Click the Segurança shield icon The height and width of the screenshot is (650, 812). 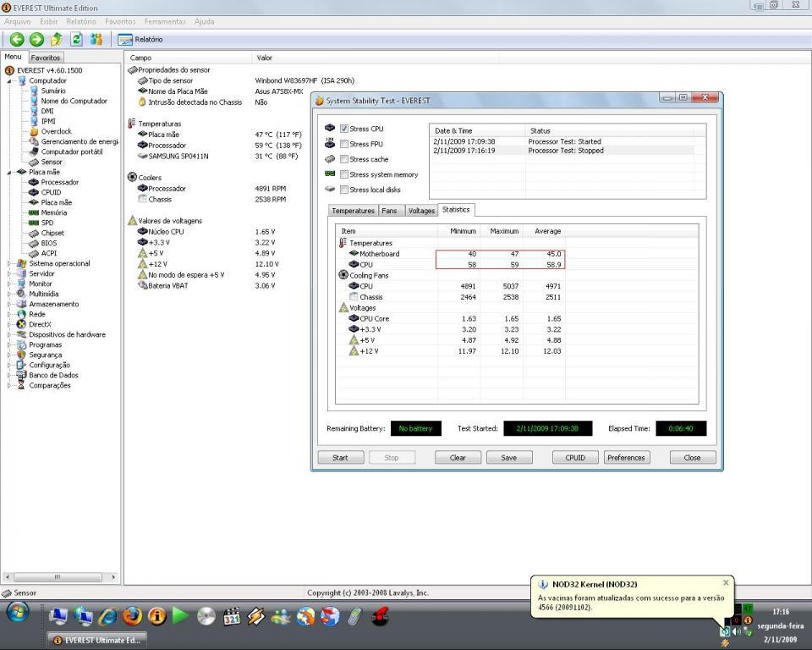pos(21,355)
